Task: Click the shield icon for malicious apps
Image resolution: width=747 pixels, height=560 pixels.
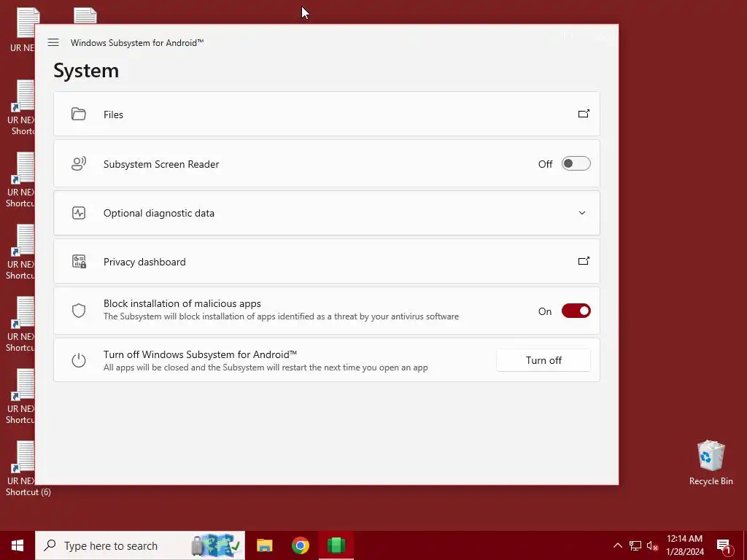Action: (x=79, y=311)
